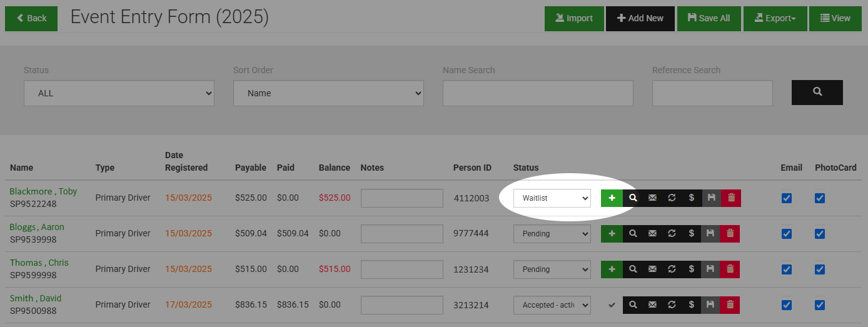This screenshot has height=327, width=868.
Task: Open the View menu button
Action: pyautogui.click(x=835, y=19)
